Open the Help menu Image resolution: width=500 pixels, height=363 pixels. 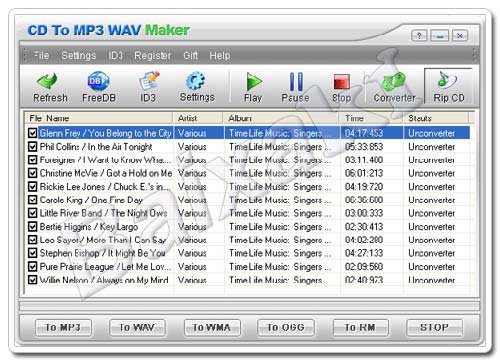220,55
